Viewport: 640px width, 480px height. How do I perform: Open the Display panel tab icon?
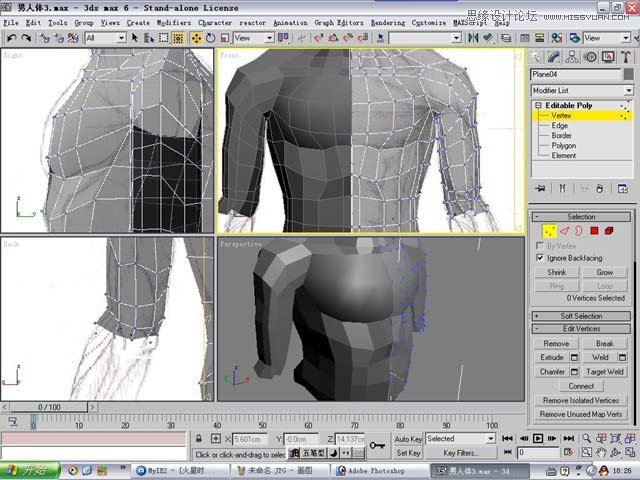point(608,57)
